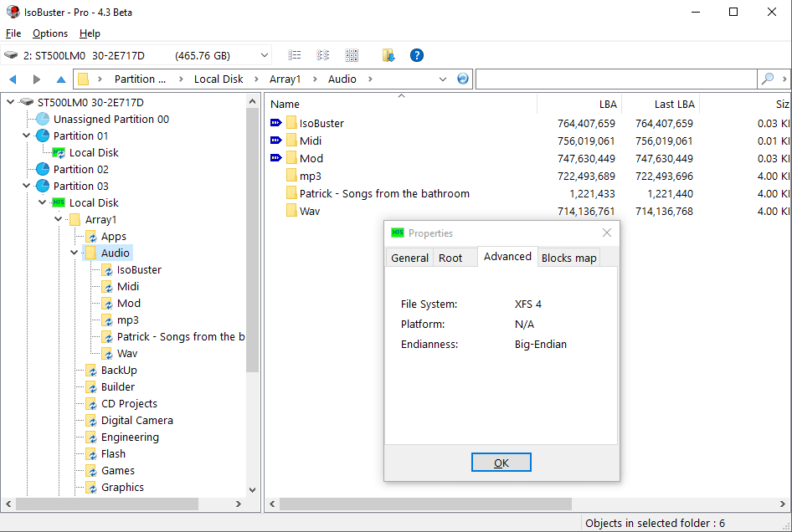Screen dimensions: 792x532
Task: Expand search options arrow beside magnifier
Action: (784, 79)
